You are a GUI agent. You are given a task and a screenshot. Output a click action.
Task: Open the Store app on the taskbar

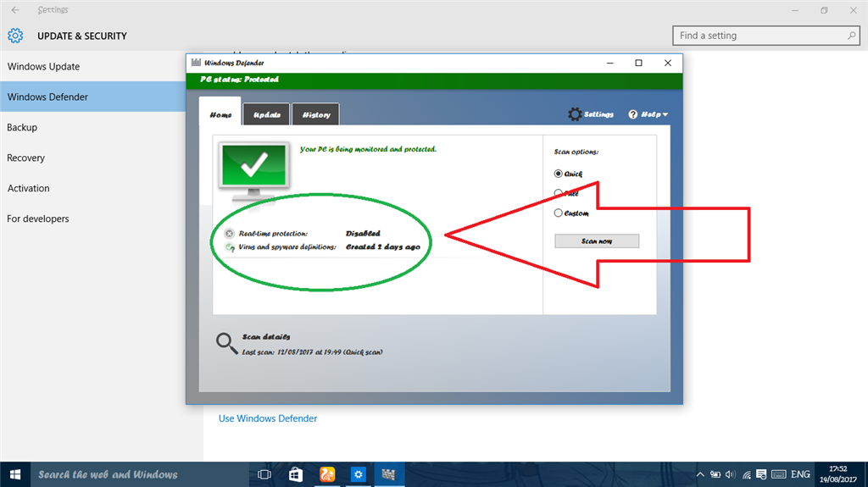tap(296, 474)
